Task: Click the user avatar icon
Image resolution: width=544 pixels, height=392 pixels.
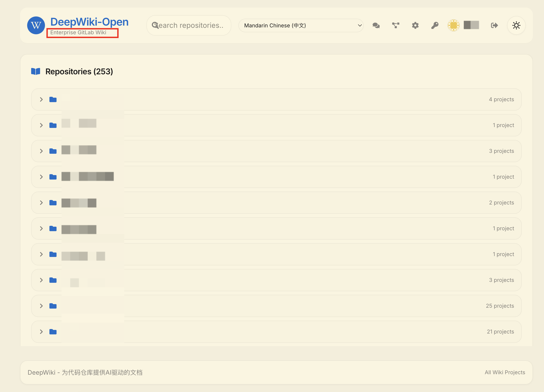Action: pyautogui.click(x=453, y=25)
